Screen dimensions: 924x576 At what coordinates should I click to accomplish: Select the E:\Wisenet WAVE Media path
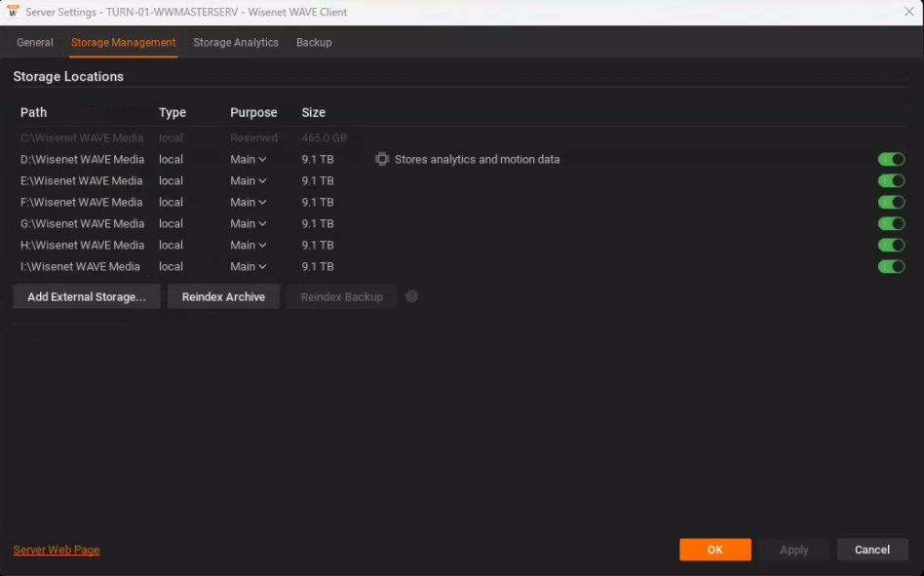click(x=81, y=181)
